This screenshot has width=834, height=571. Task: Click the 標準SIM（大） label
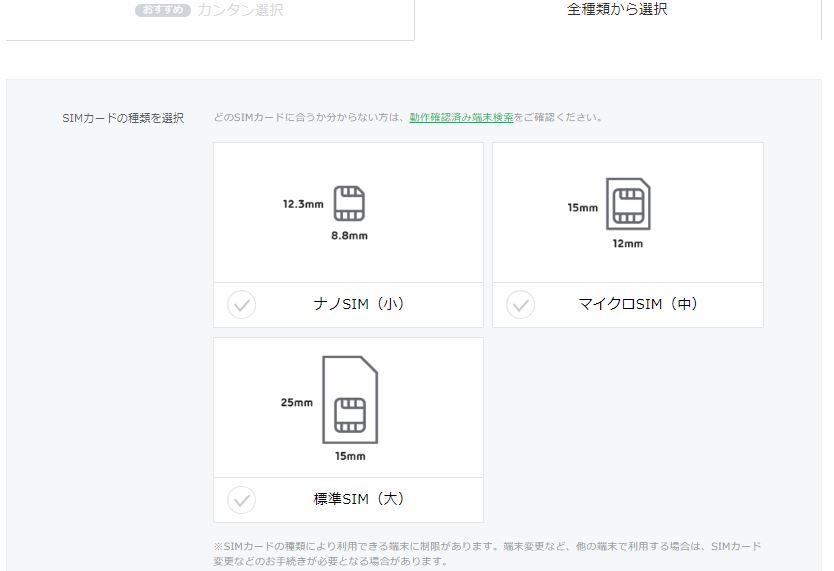pyautogui.click(x=359, y=499)
